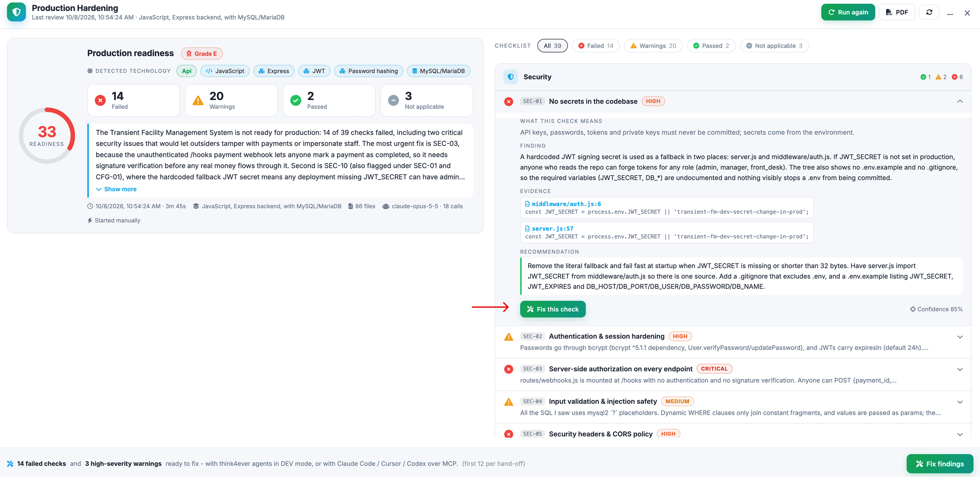The image size is (980, 477).
Task: Click the warning icon on the Warnings card
Action: 198,100
